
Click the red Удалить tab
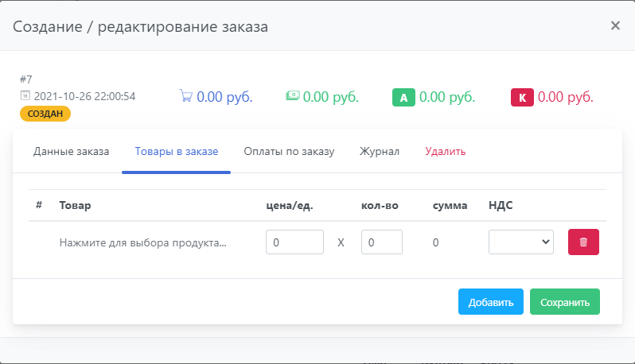[x=446, y=151]
